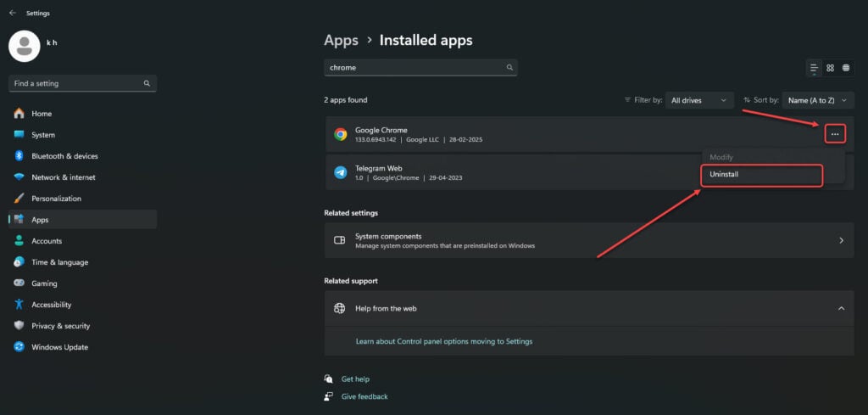Open Learn about Control panel options link
The image size is (868, 415).
click(444, 341)
